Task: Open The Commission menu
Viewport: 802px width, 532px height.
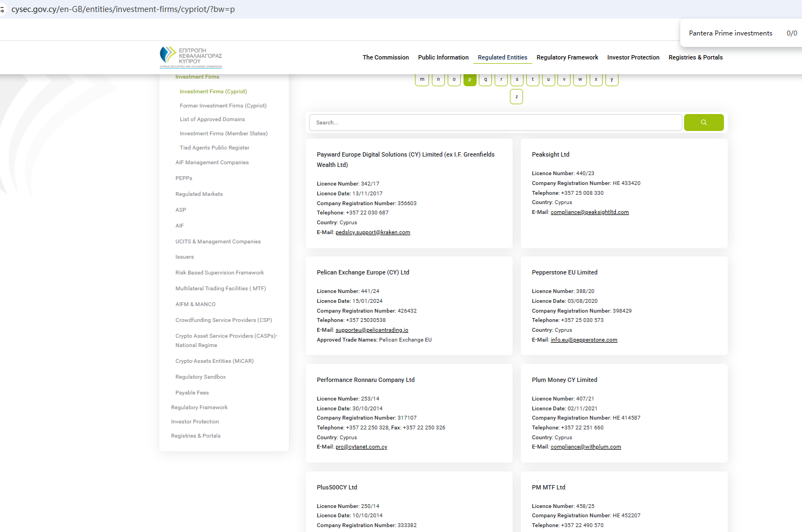Action: tap(385, 57)
